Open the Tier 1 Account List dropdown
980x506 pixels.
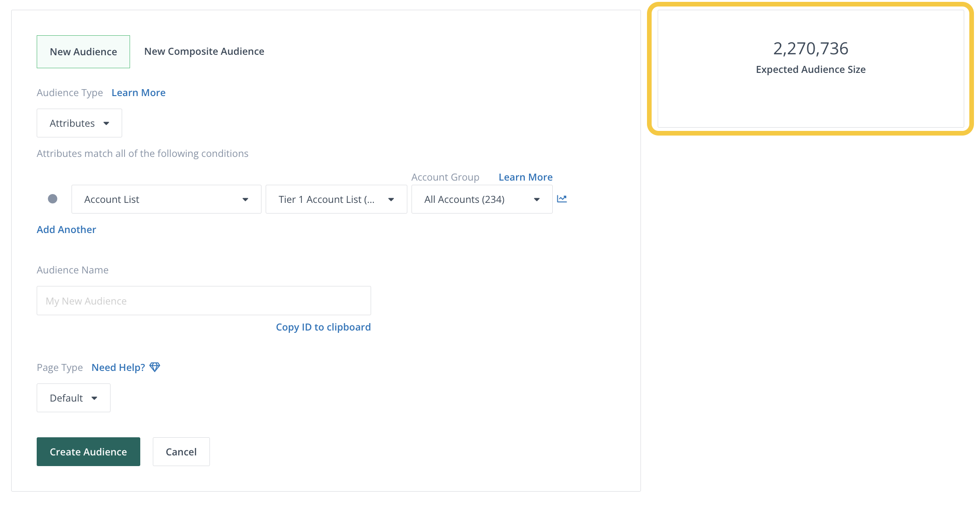[x=336, y=199]
